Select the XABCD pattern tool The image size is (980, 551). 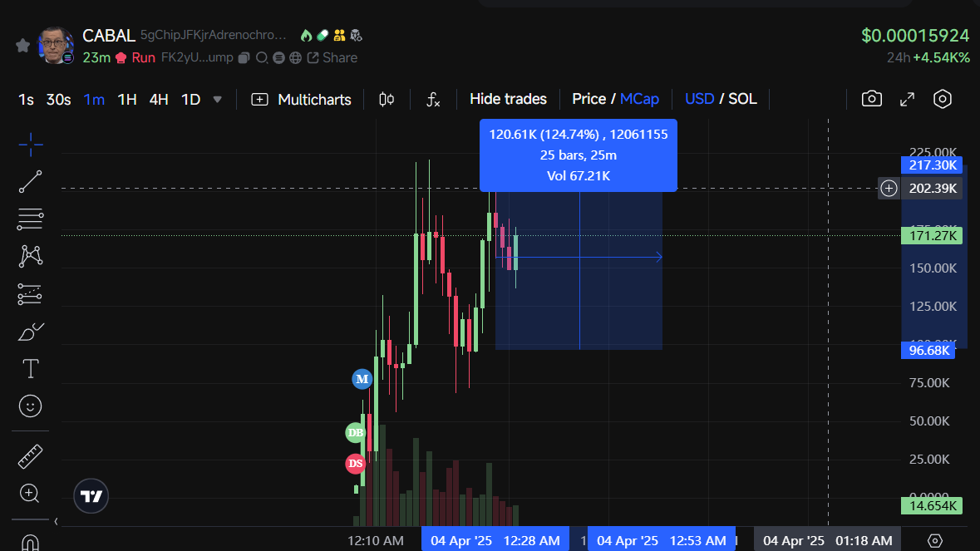point(30,256)
